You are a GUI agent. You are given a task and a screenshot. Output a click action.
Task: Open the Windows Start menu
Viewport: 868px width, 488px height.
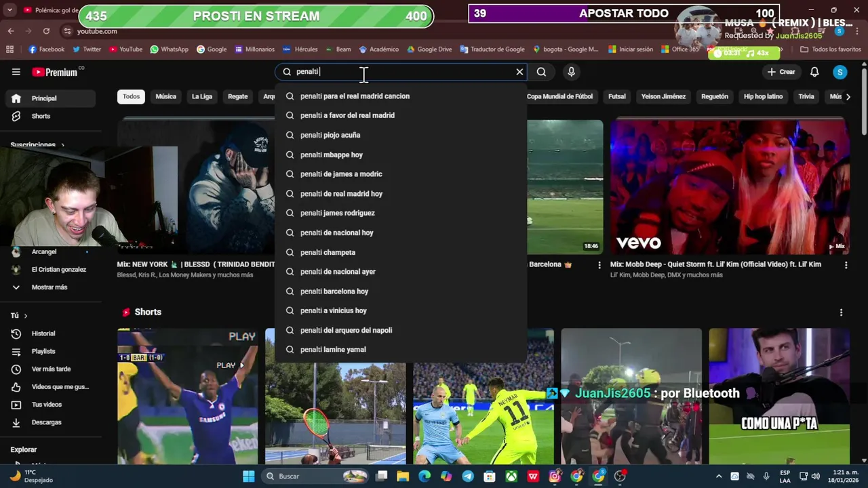click(x=248, y=476)
